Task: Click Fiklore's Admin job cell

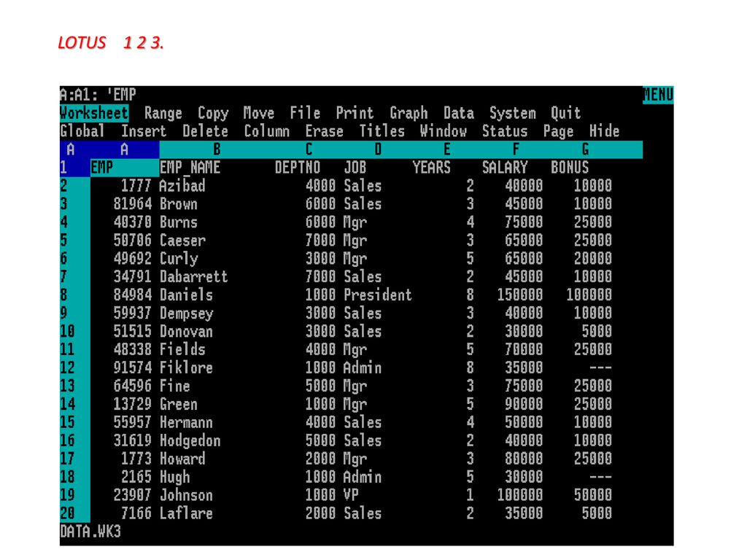Action: (363, 367)
